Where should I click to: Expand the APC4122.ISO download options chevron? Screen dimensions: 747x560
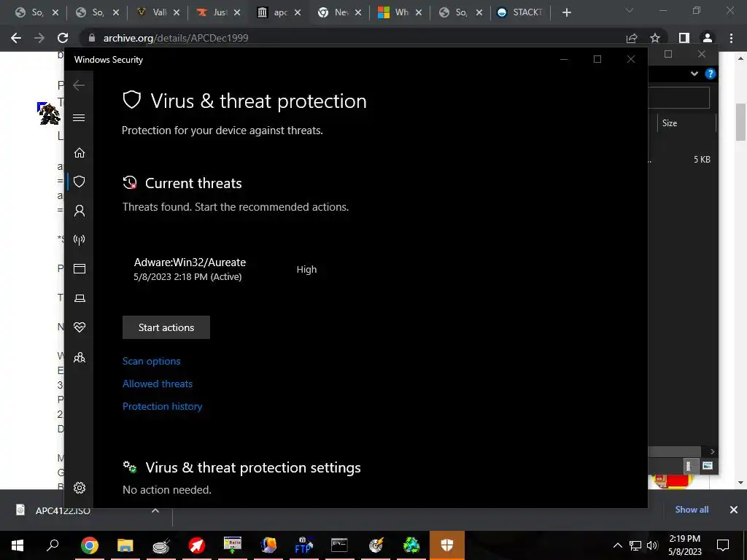coord(155,510)
